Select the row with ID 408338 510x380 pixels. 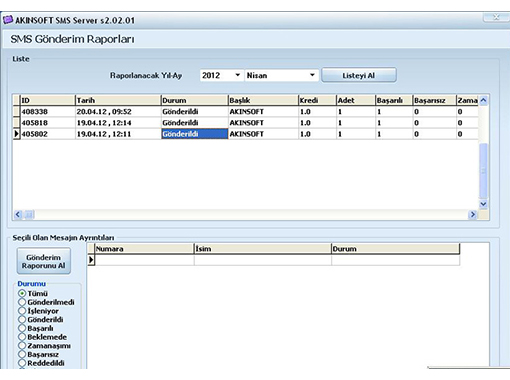(246, 112)
